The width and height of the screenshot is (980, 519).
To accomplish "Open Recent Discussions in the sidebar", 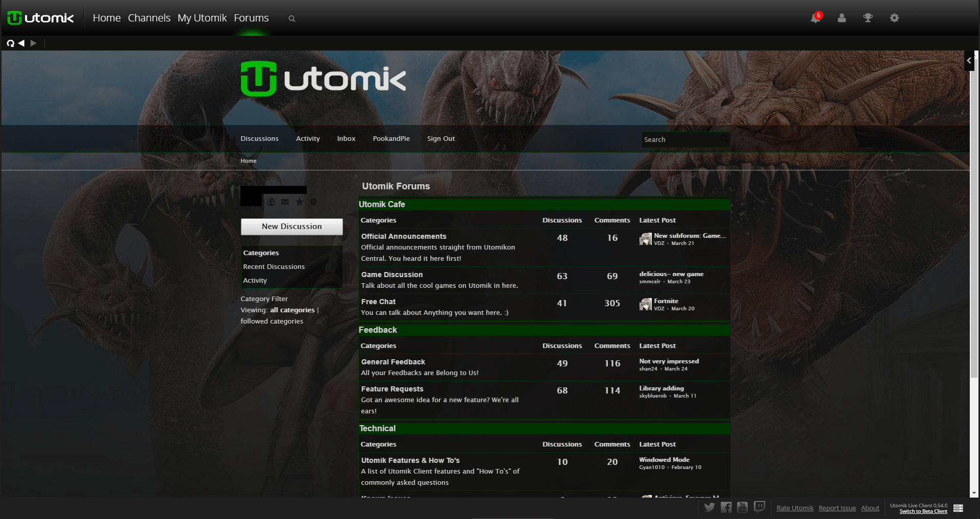I will point(274,266).
